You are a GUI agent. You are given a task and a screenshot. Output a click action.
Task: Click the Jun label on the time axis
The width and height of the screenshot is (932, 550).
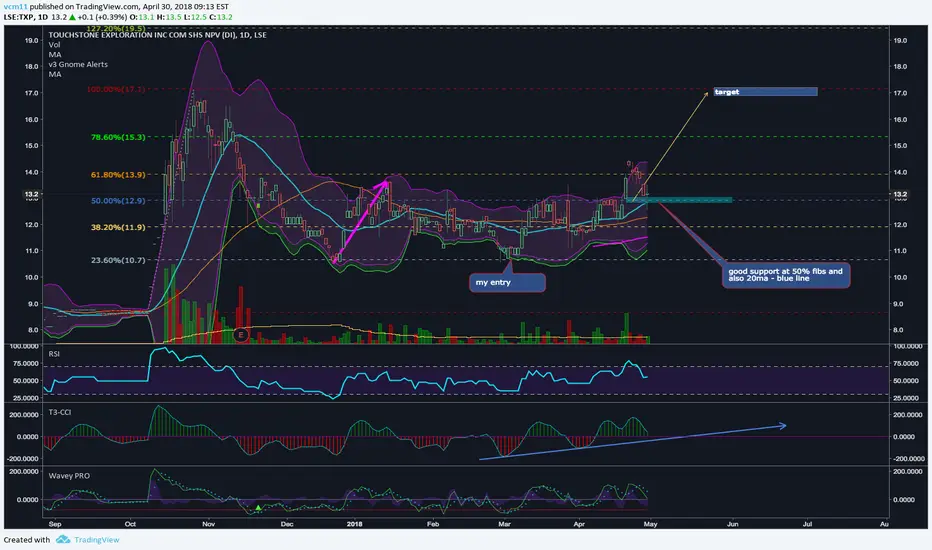click(733, 524)
